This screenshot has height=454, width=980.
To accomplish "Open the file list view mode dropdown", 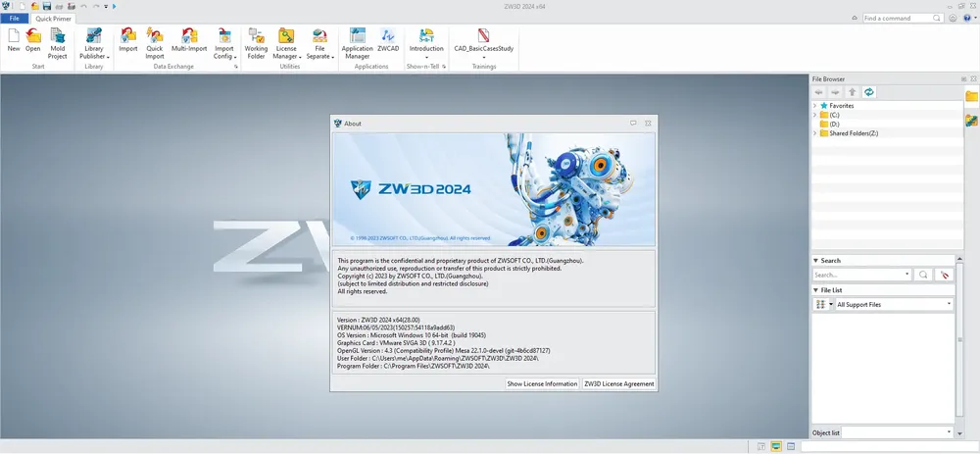I will pos(831,305).
